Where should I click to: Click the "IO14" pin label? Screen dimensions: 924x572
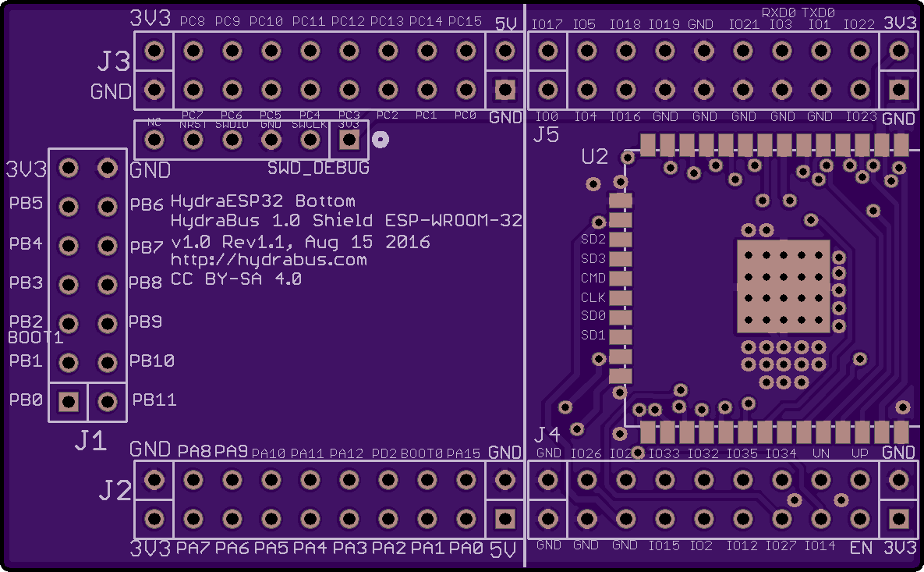point(820,545)
